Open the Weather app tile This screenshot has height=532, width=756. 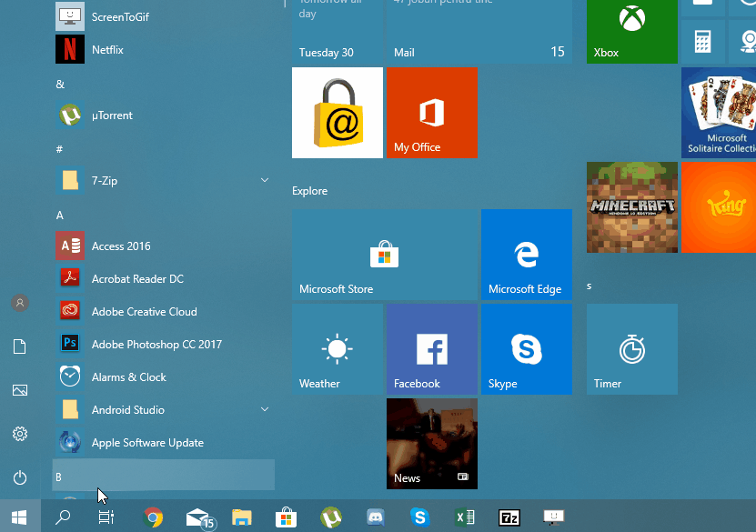tap(338, 348)
